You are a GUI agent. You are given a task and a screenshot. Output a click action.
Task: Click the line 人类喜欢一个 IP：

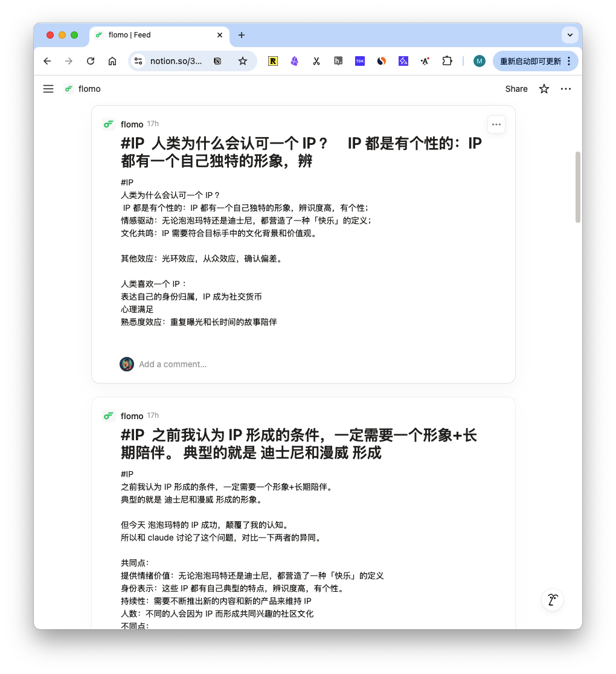153,284
